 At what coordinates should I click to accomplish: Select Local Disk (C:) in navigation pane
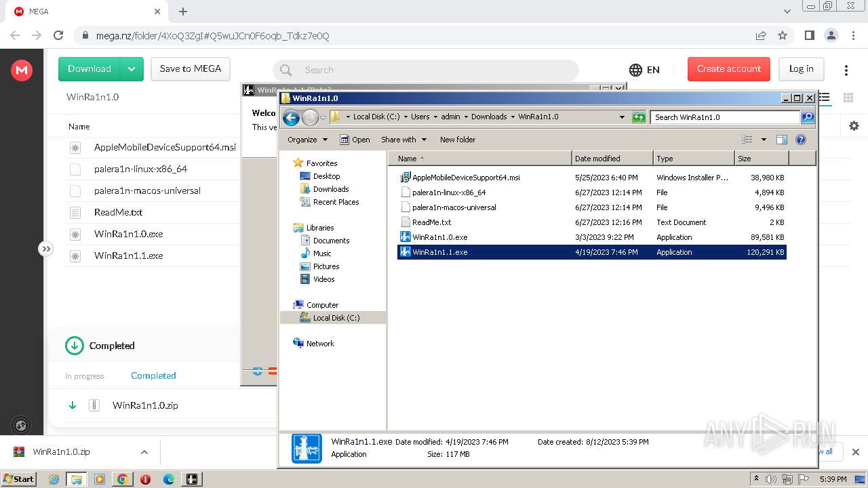[x=336, y=318]
